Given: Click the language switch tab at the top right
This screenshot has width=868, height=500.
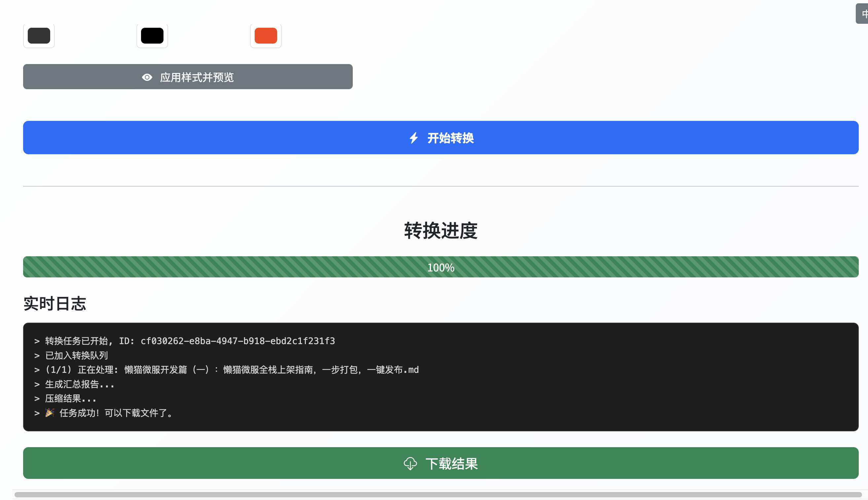Looking at the screenshot, I should 862,14.
